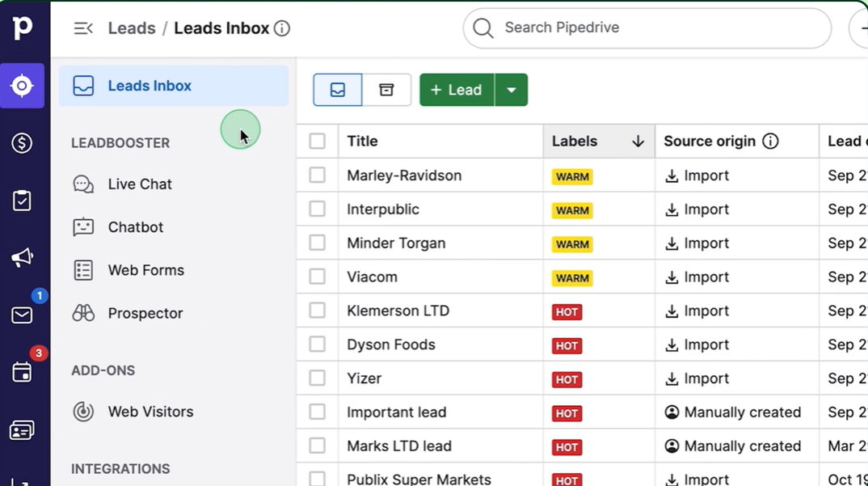Click Web Visitors radar icon

pyautogui.click(x=83, y=412)
